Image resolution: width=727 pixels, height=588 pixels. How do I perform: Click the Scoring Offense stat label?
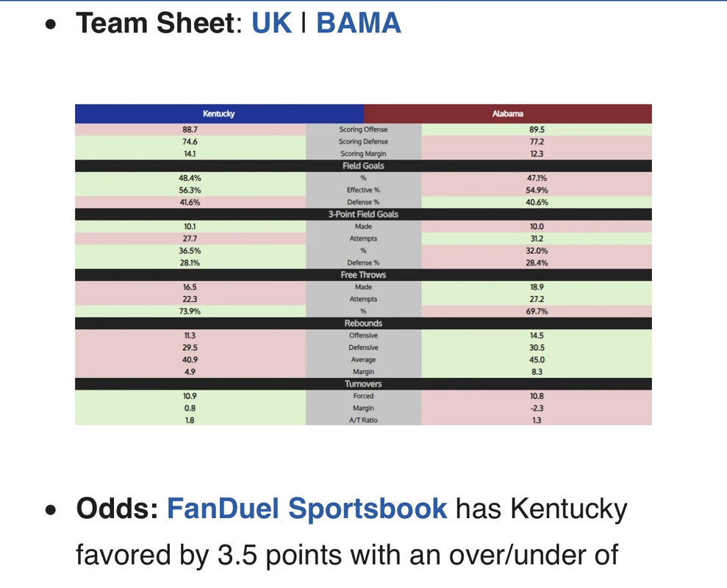click(363, 129)
